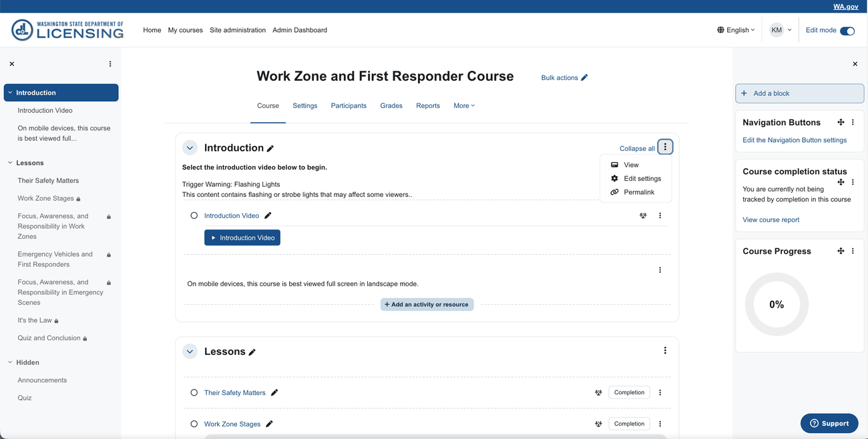The width and height of the screenshot is (868, 439).
Task: Open Completion dropdown for Their Safety Matters
Action: coord(629,393)
